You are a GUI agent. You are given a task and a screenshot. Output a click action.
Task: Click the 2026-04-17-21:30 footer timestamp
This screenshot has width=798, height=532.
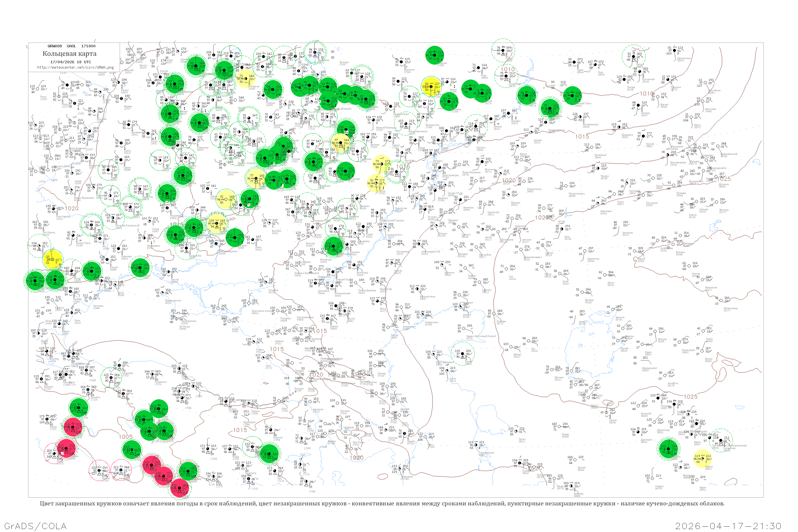tap(729, 526)
